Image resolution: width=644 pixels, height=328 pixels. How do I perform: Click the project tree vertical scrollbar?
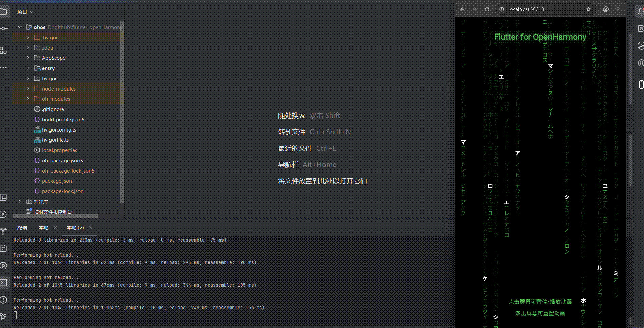pos(122,113)
